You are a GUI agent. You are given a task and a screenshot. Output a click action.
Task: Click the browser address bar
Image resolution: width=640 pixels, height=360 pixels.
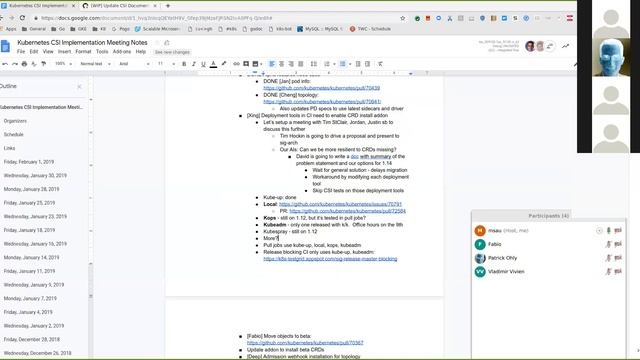click(x=216, y=18)
